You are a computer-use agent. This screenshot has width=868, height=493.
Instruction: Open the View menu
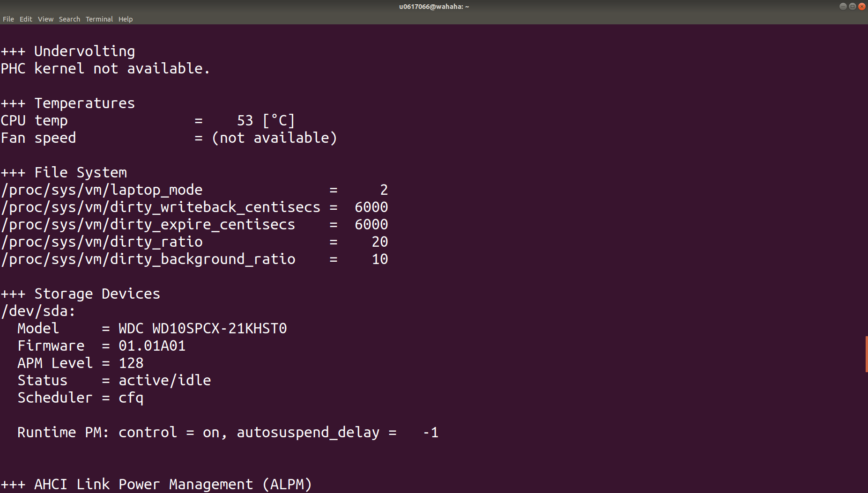[x=45, y=19]
